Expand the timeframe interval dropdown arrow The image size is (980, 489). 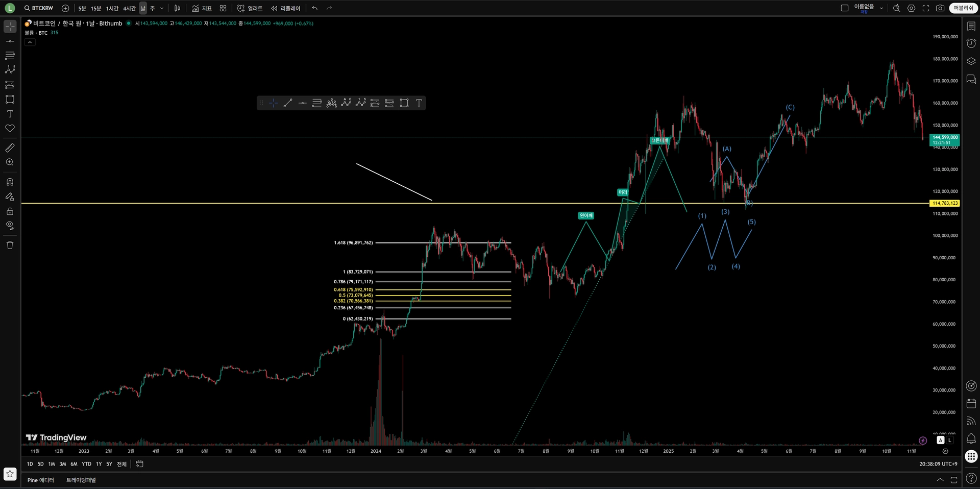point(162,8)
